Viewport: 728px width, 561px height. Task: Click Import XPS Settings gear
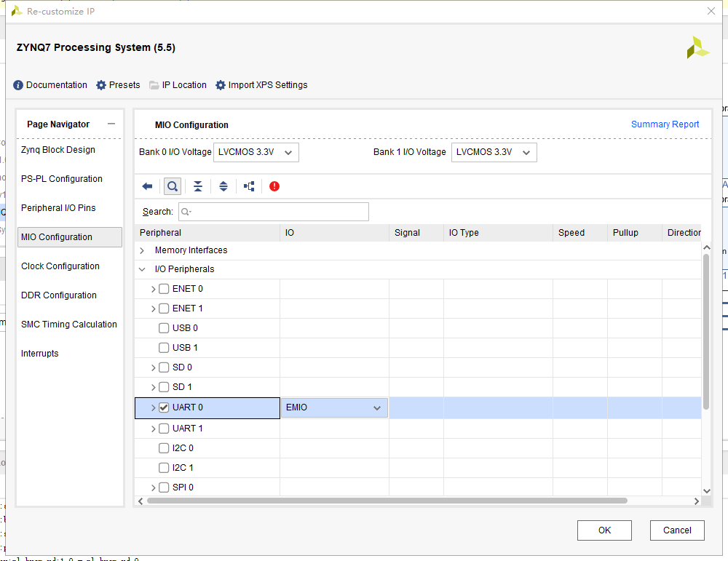261,85
